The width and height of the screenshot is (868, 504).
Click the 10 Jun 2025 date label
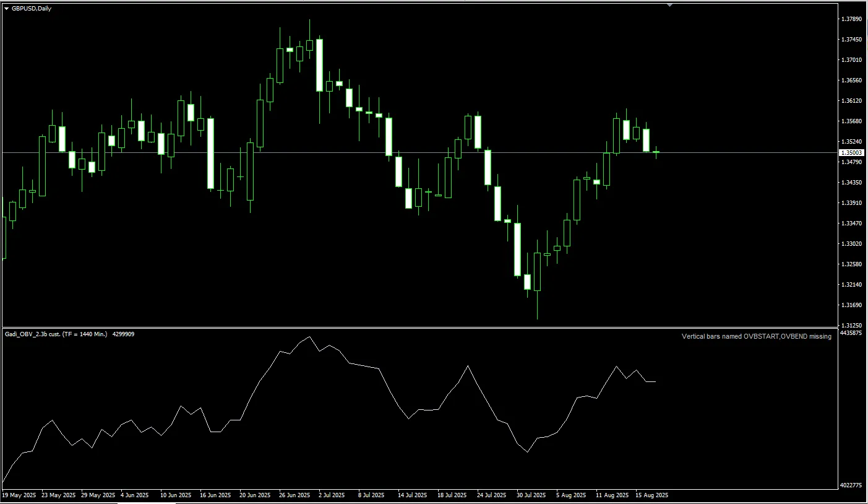176,495
